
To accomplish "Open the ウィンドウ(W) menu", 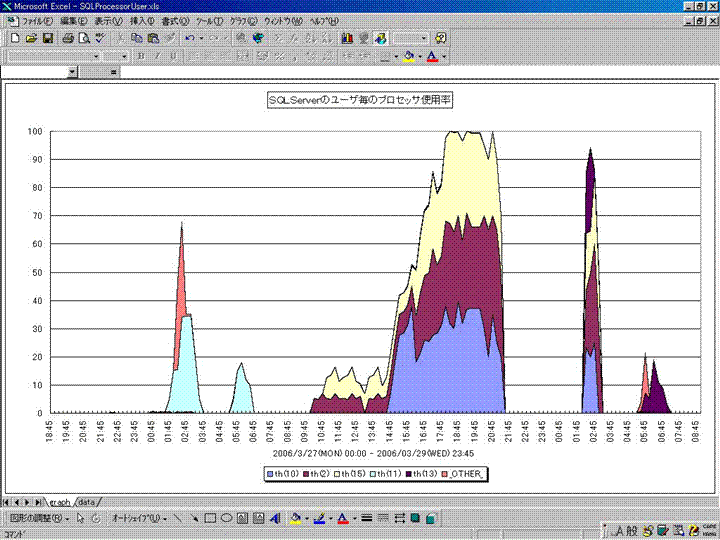I will click(283, 21).
